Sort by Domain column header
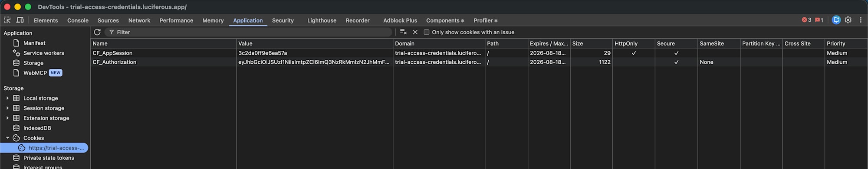This screenshot has width=868, height=169. pos(439,43)
